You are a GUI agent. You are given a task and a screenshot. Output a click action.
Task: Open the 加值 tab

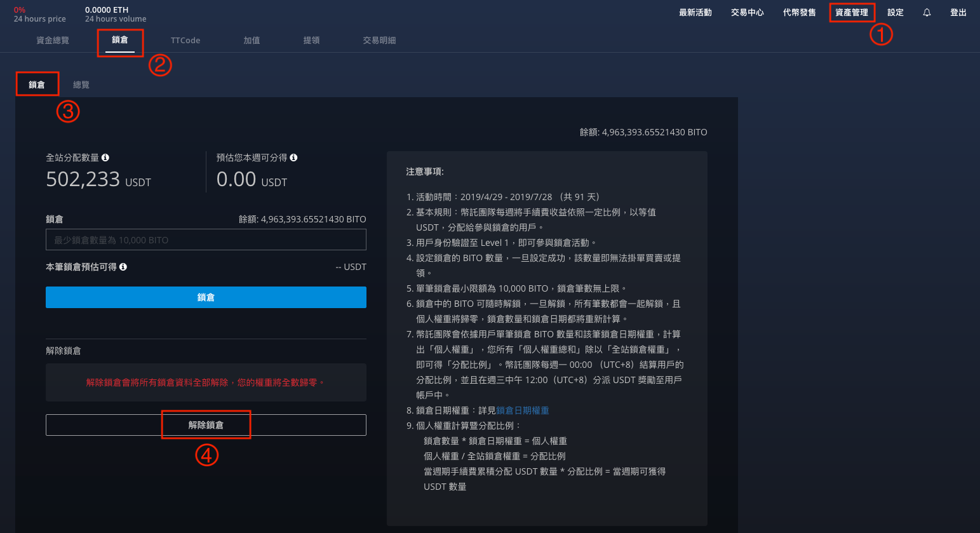pos(252,40)
